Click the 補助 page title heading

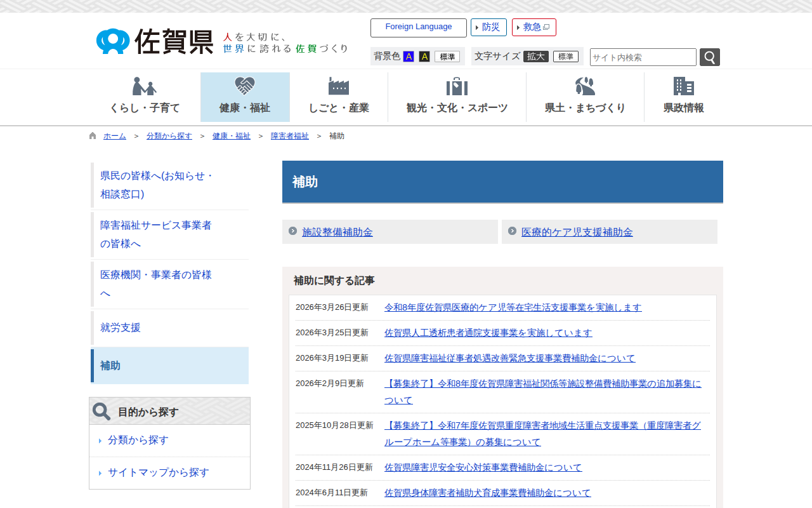click(305, 182)
